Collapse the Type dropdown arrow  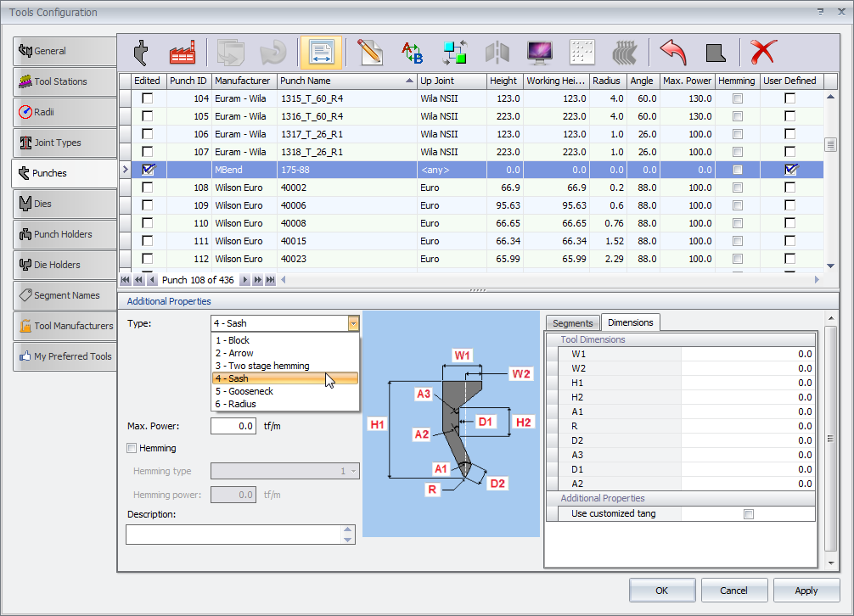pos(353,323)
